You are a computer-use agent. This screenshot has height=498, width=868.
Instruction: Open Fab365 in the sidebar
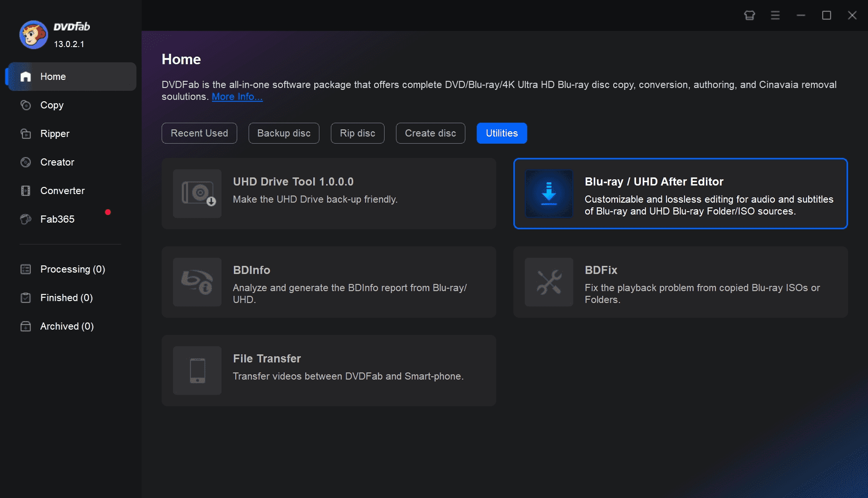point(57,219)
